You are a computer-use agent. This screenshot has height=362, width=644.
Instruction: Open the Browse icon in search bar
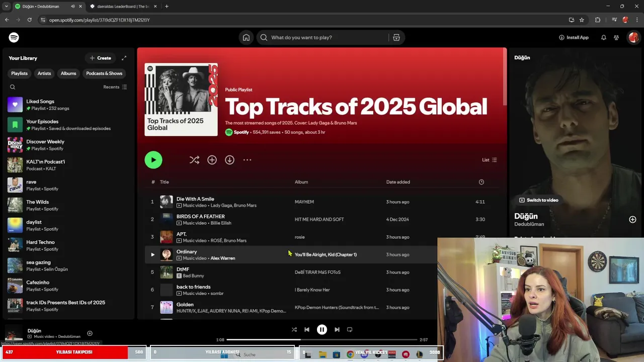point(396,37)
